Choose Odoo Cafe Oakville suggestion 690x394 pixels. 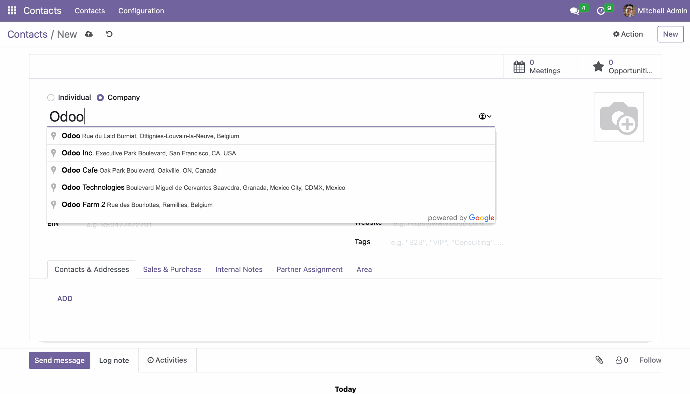pos(271,170)
